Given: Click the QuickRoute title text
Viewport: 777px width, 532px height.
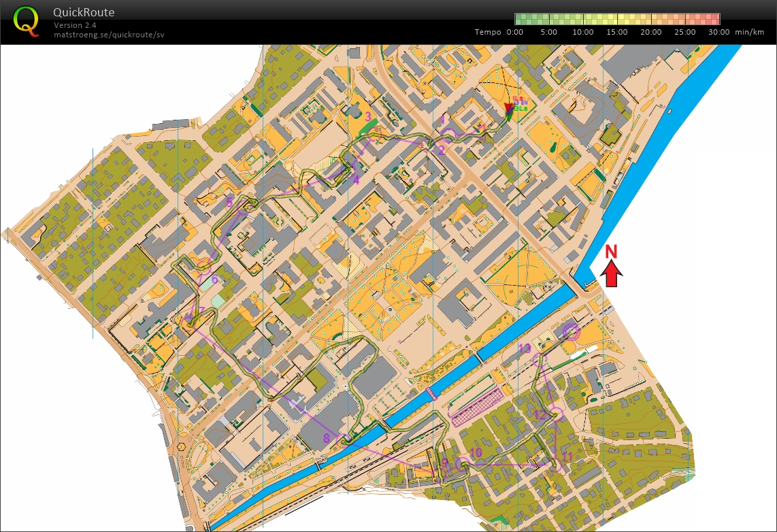Looking at the screenshot, I should 84,12.
